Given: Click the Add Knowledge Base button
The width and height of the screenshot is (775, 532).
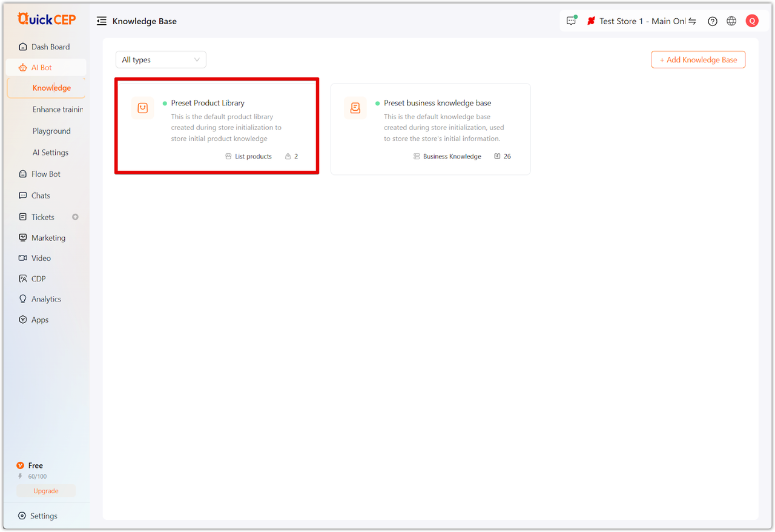Looking at the screenshot, I should click(698, 60).
